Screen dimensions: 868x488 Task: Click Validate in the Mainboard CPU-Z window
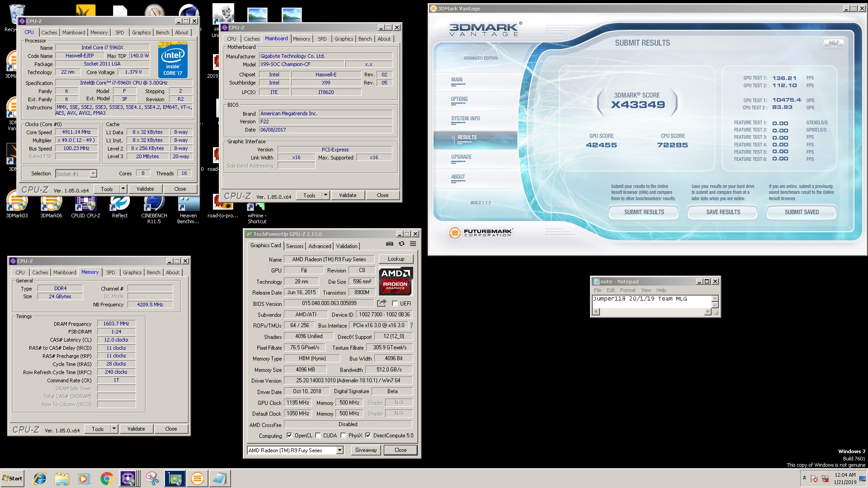(x=348, y=195)
